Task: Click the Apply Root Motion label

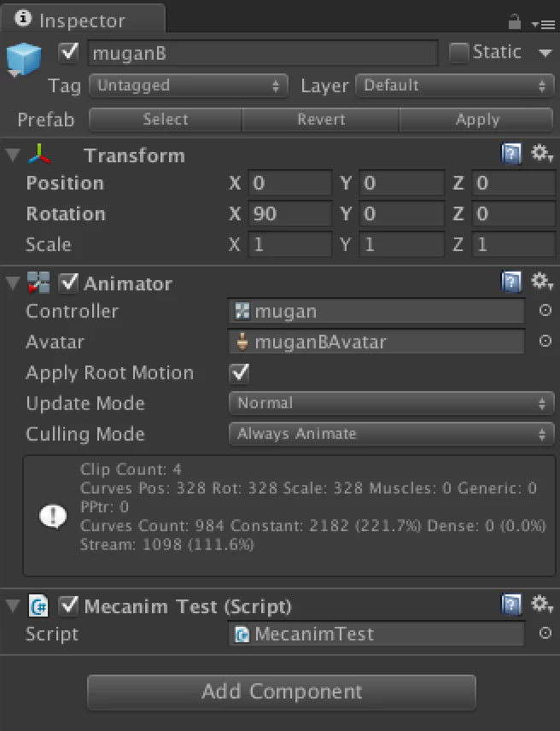Action: coord(109,373)
